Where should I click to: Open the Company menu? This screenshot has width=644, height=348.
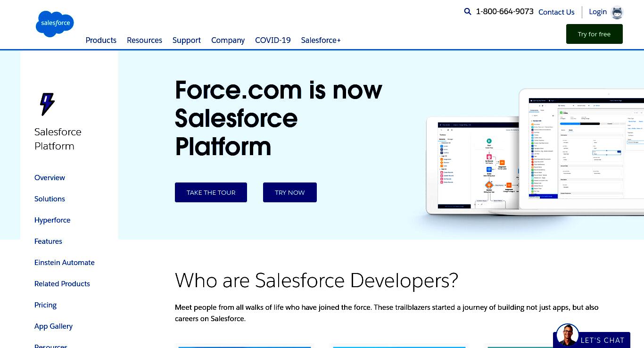tap(228, 40)
